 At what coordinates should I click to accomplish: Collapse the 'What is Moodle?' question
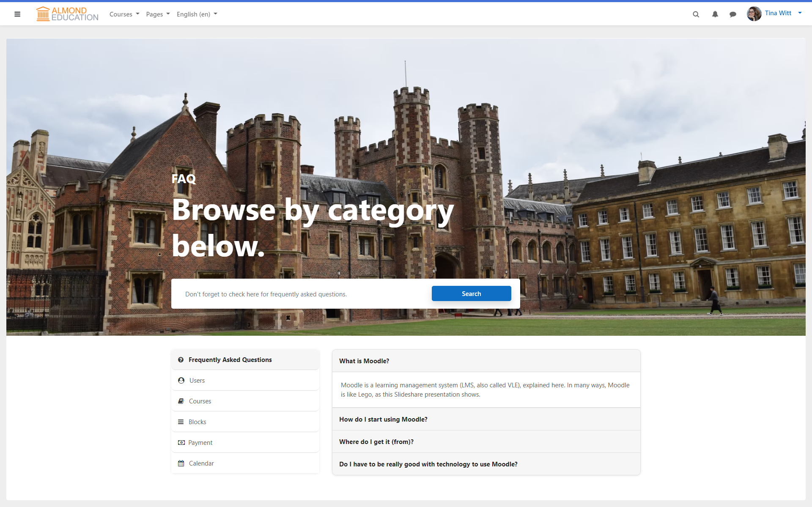[x=486, y=361]
